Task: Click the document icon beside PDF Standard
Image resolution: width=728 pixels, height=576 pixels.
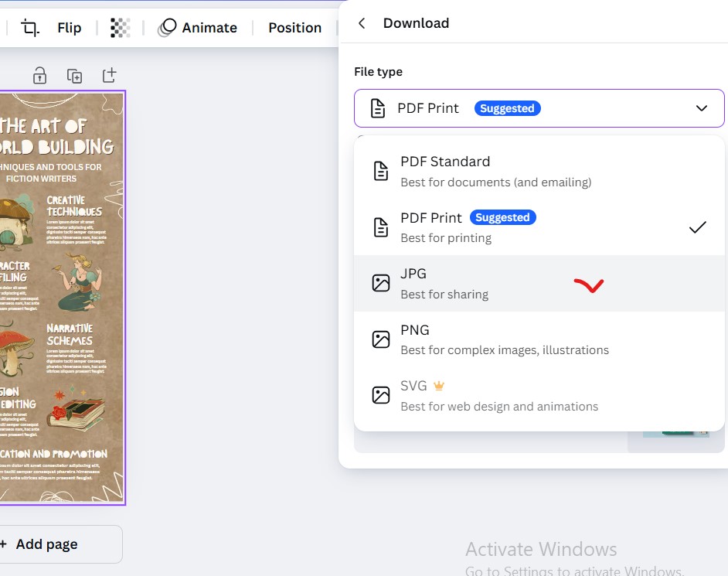Action: click(x=381, y=171)
